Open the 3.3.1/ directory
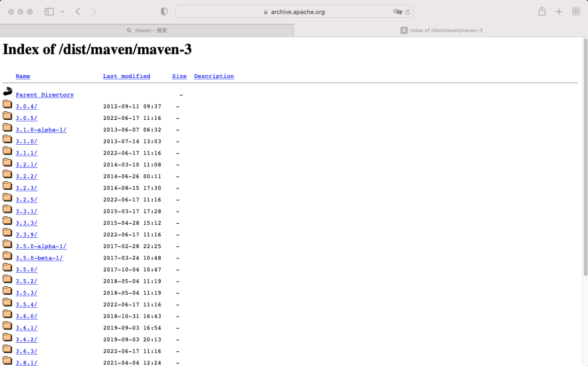This screenshot has width=588, height=366. click(26, 211)
